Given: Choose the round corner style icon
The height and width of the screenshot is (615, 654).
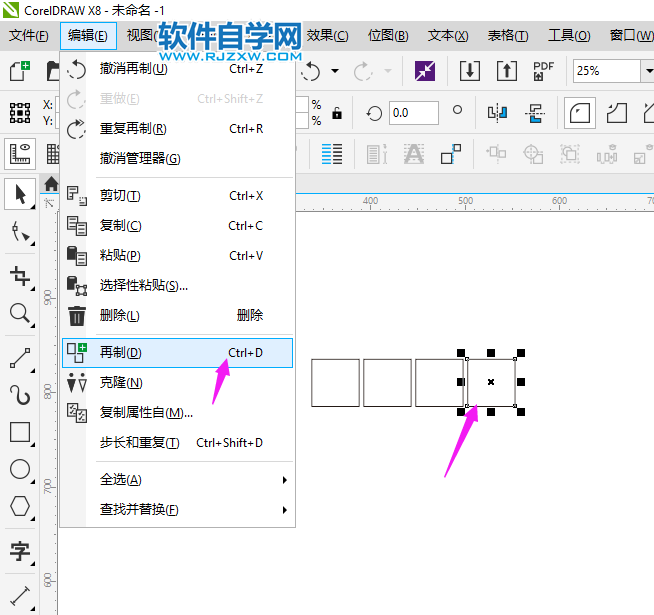Looking at the screenshot, I should [x=580, y=113].
